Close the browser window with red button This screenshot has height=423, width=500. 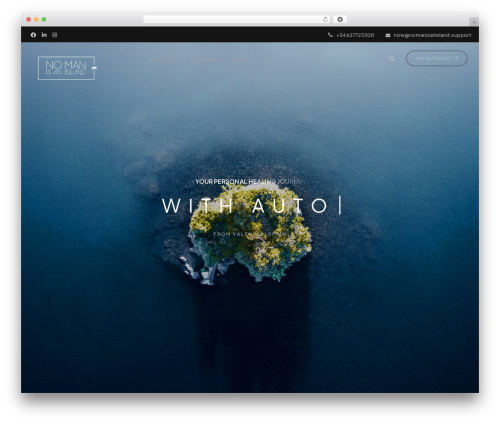tap(29, 19)
